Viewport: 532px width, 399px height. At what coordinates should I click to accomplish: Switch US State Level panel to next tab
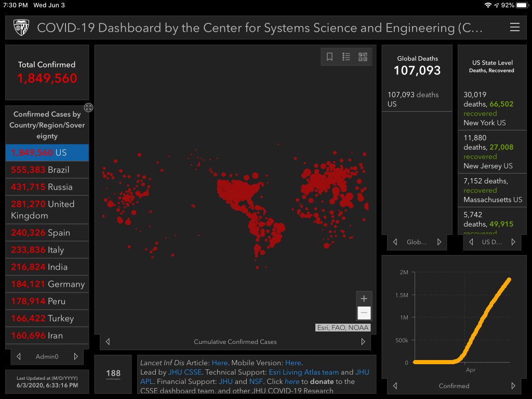coord(513,242)
